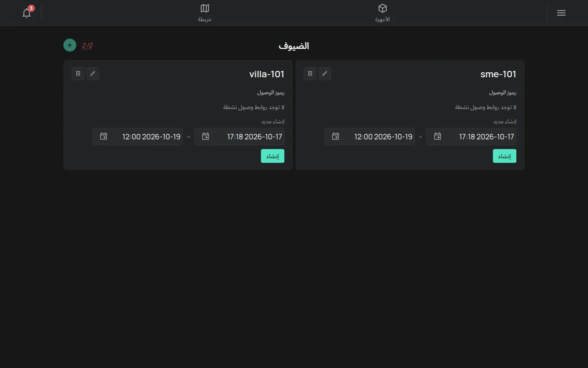Click إنشاء button in sme-101 card
588x368 pixels.
[x=504, y=156]
